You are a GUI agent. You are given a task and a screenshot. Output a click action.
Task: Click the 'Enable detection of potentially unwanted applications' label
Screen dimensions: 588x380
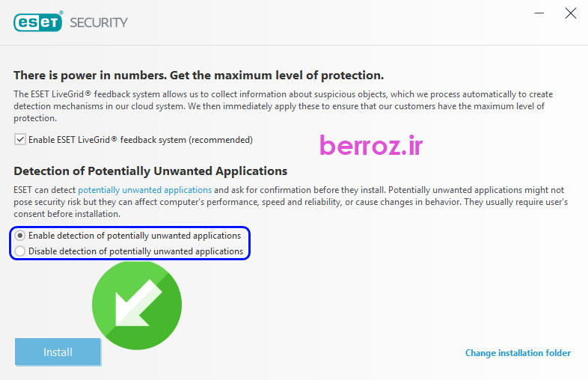coord(135,236)
